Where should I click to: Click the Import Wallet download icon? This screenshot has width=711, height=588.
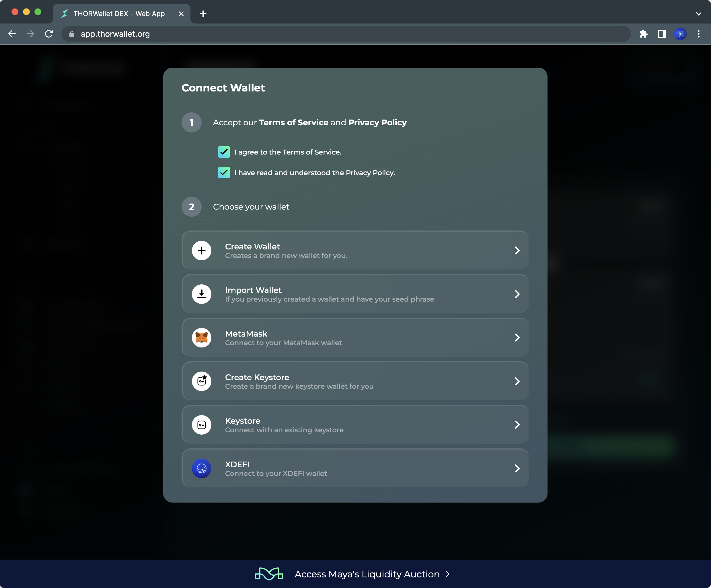pyautogui.click(x=201, y=294)
